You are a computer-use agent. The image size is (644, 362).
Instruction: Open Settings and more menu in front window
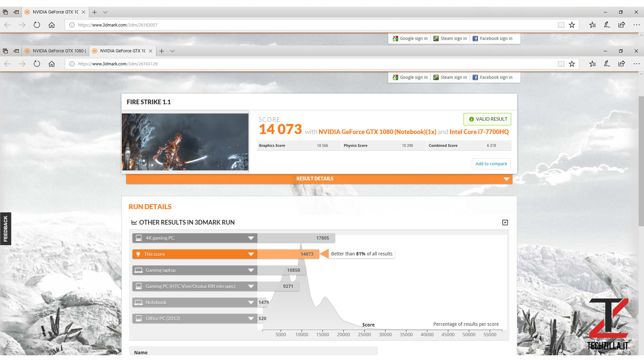pyautogui.click(x=636, y=64)
